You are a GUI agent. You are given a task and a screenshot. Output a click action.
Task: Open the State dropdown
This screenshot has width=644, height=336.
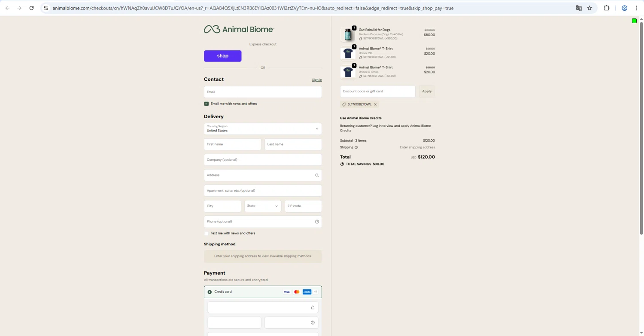[x=263, y=206]
